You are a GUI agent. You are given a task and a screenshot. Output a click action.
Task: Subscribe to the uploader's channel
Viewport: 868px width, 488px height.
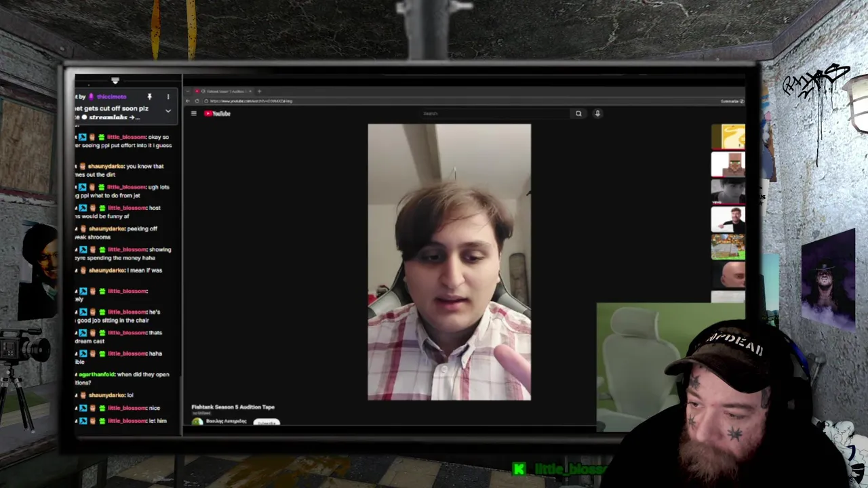(x=267, y=422)
